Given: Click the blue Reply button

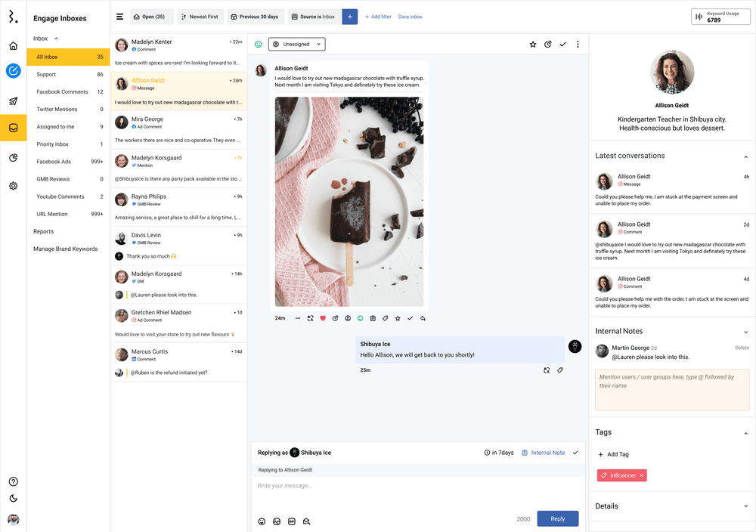Looking at the screenshot, I should [557, 518].
